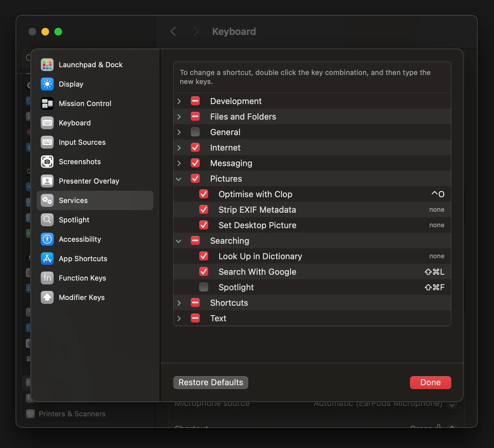Switch to Modifier Keys pane
Screen dimensions: 494x448
[x=81, y=297]
